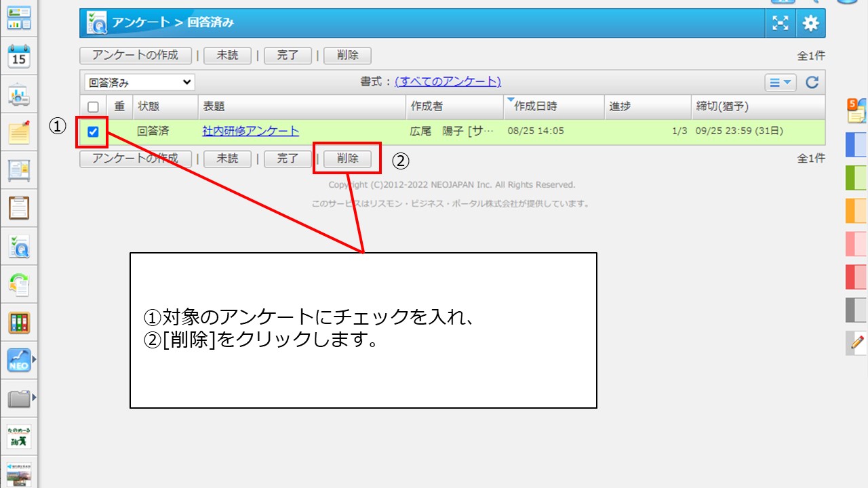Sort by the 作成日時 column header
Screen dimensions: 868x488
(x=535, y=106)
